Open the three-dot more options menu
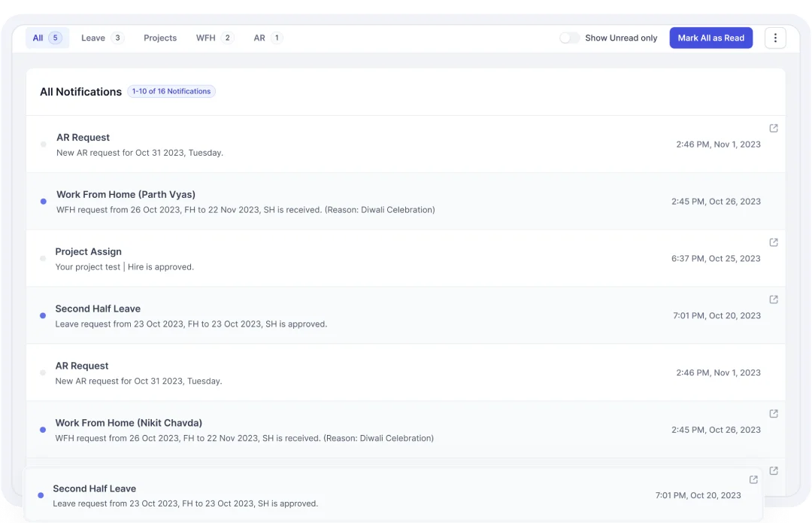The image size is (812, 523). point(774,38)
